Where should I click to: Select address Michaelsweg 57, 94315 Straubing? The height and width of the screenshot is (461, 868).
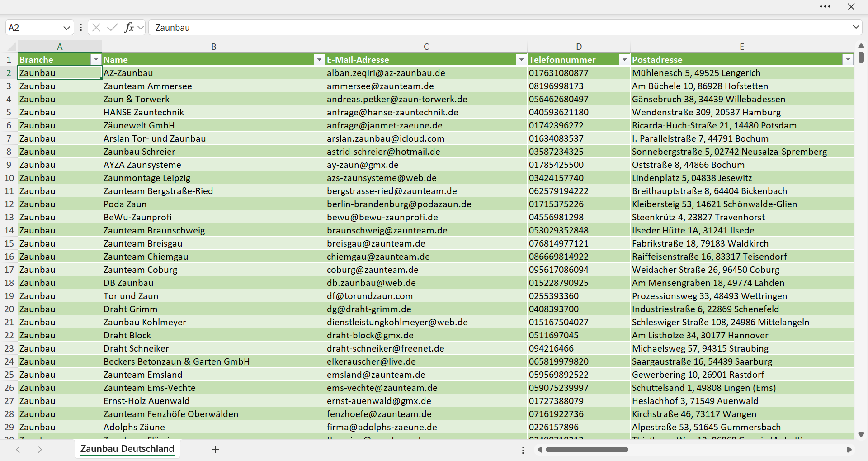[x=742, y=348]
